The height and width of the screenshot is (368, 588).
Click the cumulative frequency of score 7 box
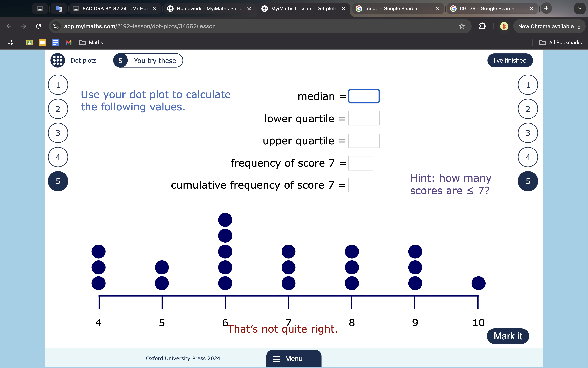361,185
